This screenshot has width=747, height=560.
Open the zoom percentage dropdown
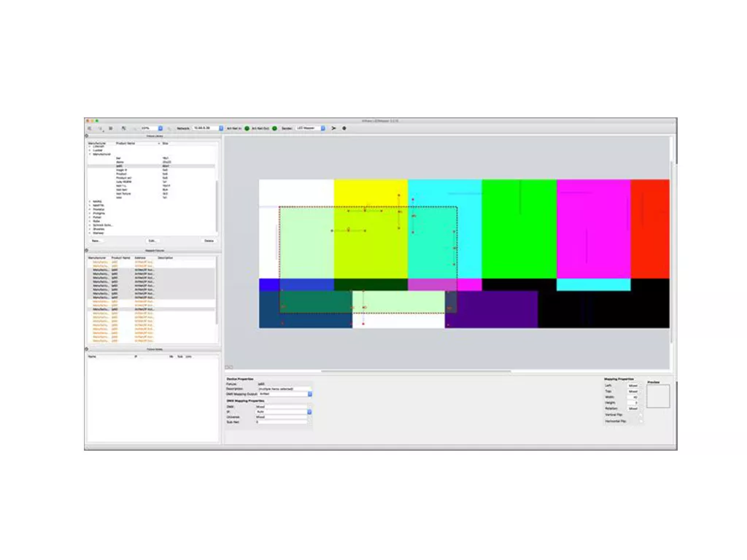click(160, 128)
